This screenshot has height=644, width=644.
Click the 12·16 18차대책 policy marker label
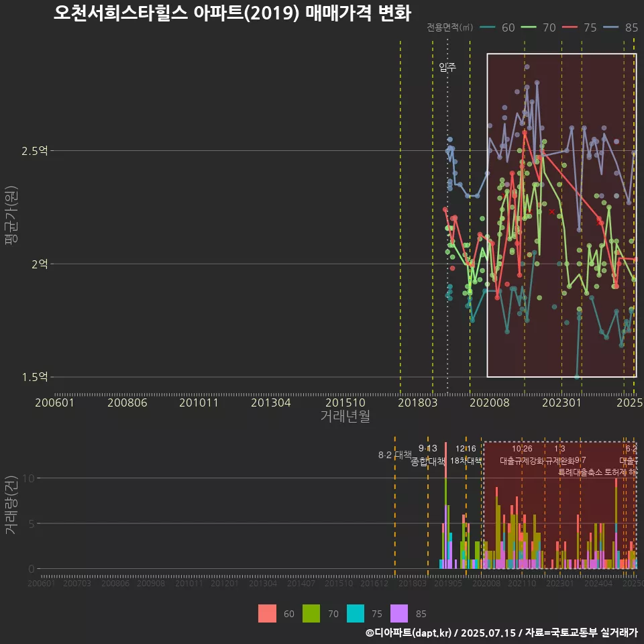click(466, 455)
